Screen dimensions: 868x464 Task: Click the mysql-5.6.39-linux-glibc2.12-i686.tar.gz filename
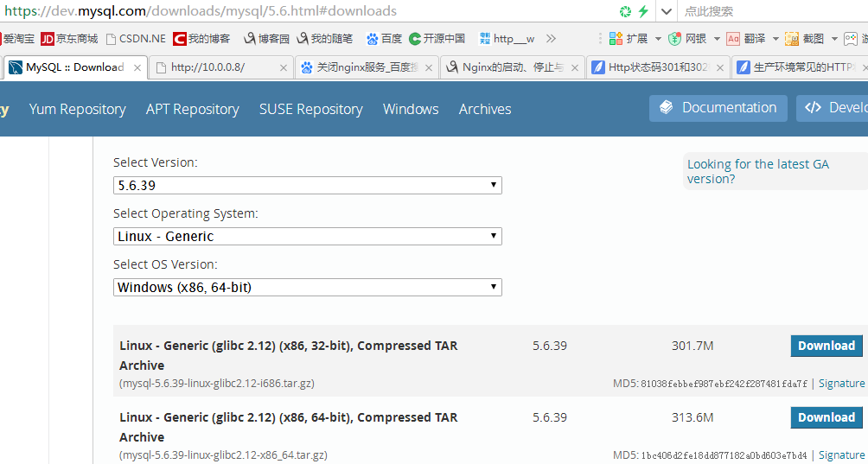point(217,384)
